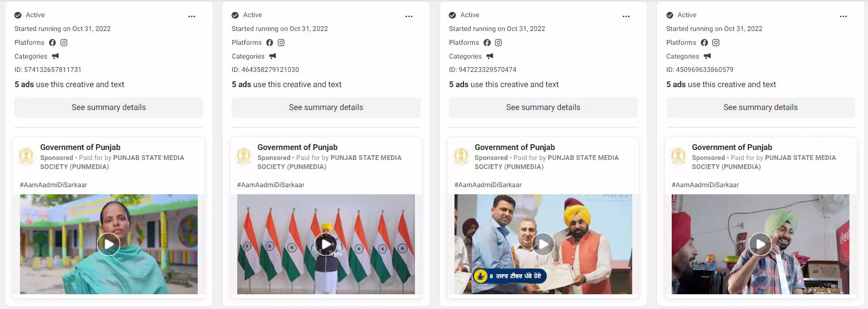Click Active status checkmark icon on first ad
The image size is (868, 309).
pos(18,15)
